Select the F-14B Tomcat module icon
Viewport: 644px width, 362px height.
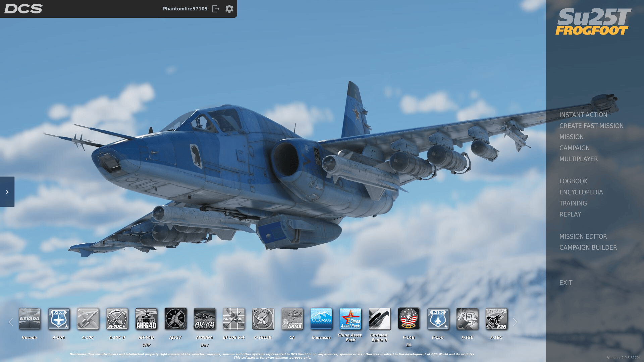409,319
